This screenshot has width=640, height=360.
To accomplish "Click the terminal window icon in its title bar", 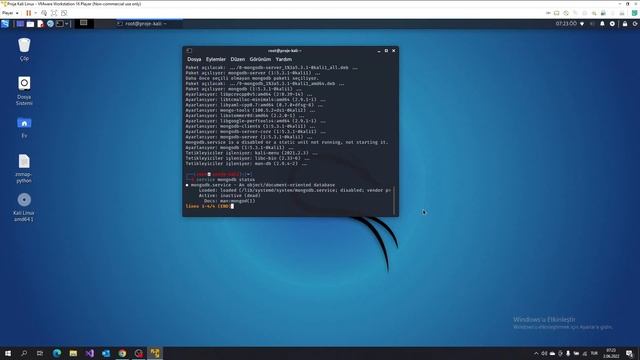I will (x=189, y=51).
